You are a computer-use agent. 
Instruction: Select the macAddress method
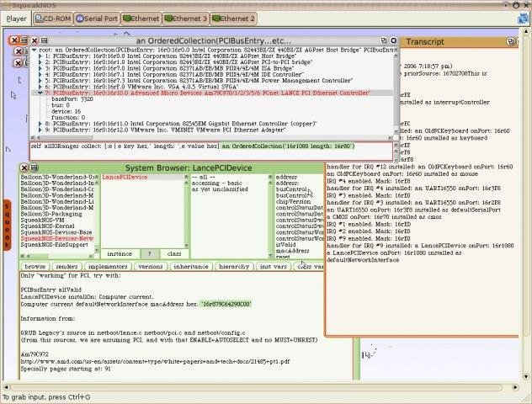tap(292, 251)
